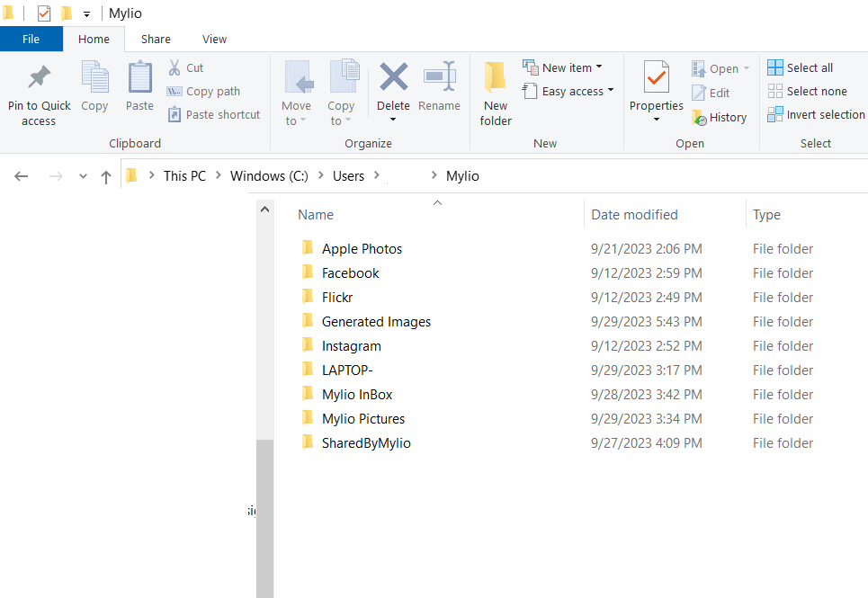The width and height of the screenshot is (868, 598).
Task: Go up one level with up arrow
Action: point(106,176)
